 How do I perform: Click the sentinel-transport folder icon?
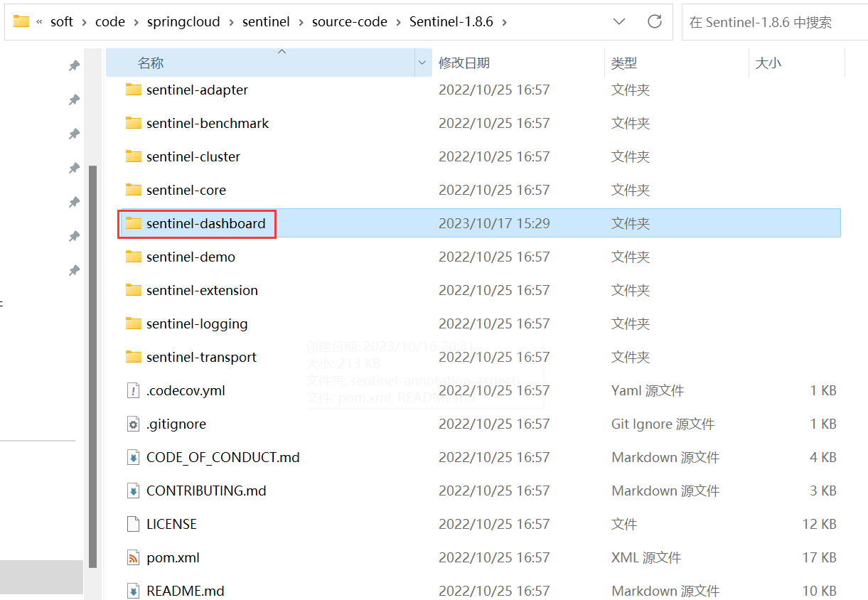[134, 357]
